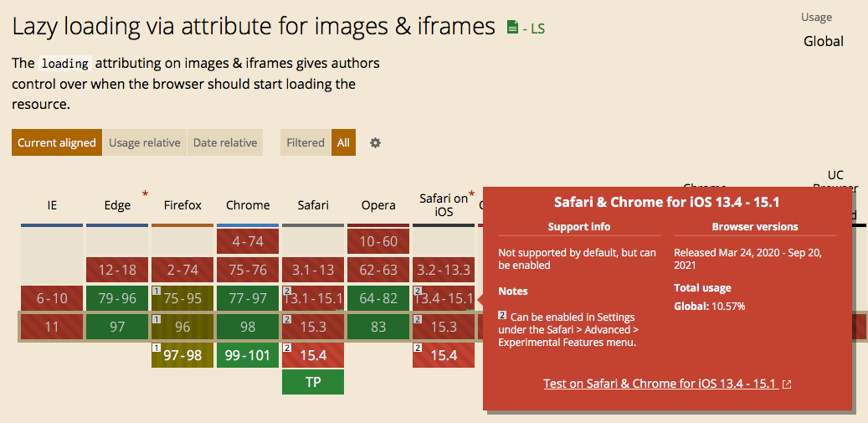Select the Safari 13.1-15.1 cell
Image resolution: width=868 pixels, height=423 pixels.
(x=313, y=298)
